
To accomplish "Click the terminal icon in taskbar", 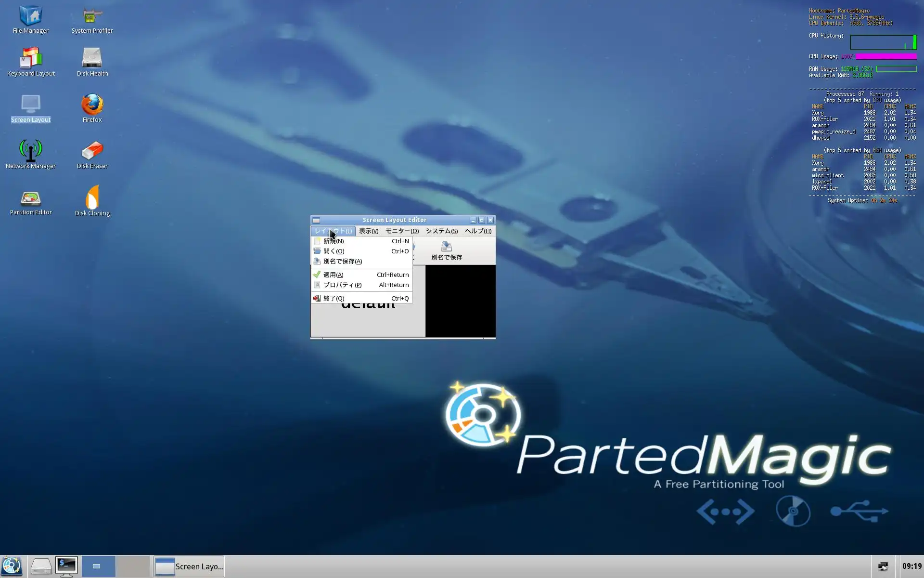I will pos(66,566).
